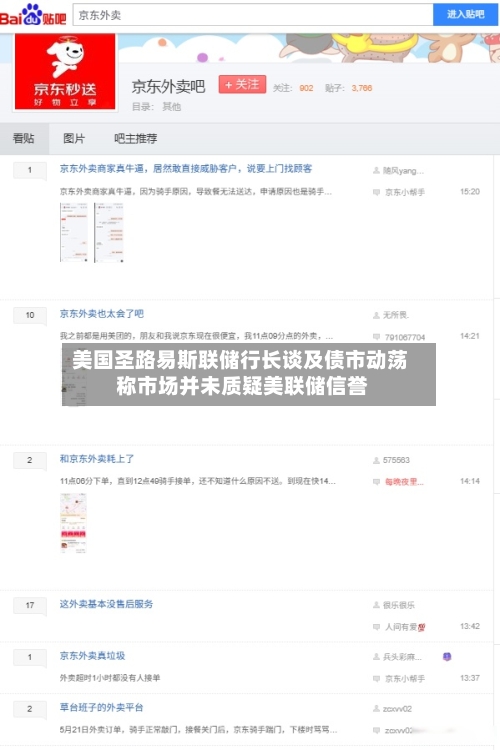500x750 pixels.
Task: Click follower count 902
Action: (x=306, y=88)
